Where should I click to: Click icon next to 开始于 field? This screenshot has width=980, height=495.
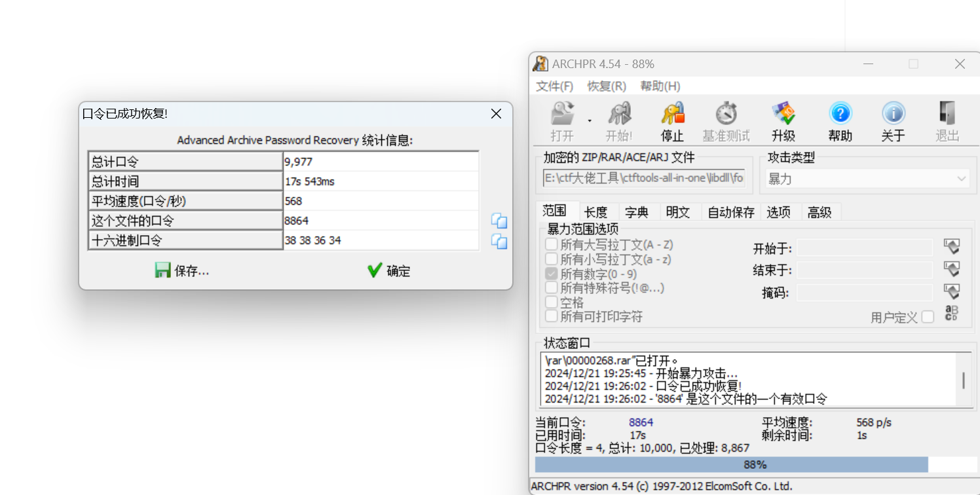(x=952, y=247)
